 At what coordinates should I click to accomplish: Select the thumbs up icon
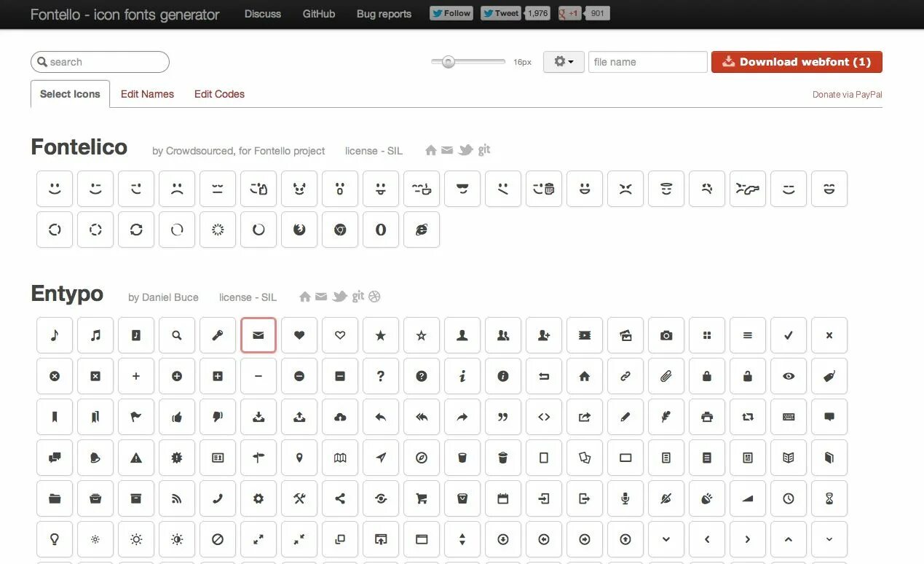pyautogui.click(x=177, y=417)
